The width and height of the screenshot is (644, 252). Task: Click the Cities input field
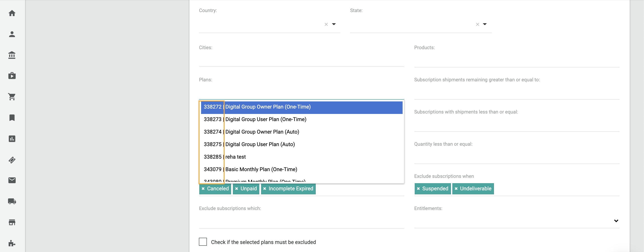pyautogui.click(x=301, y=60)
